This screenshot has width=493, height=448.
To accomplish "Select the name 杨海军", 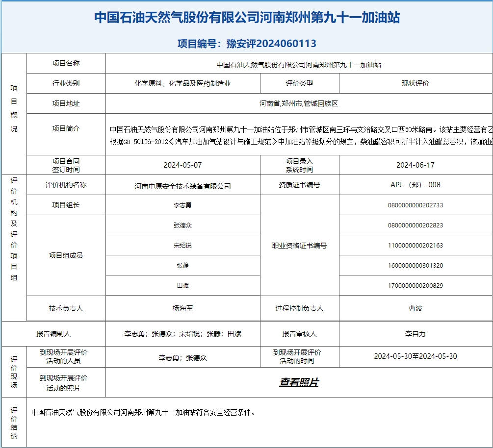I will point(182,308).
